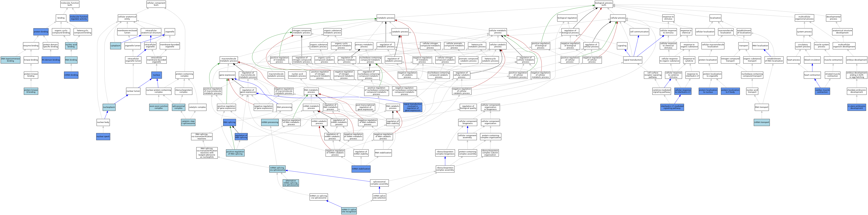Click the 'protein kinase B binding' node
Image resolution: width=868 pixels, height=215 pixels.
pyautogui.click(x=31, y=91)
